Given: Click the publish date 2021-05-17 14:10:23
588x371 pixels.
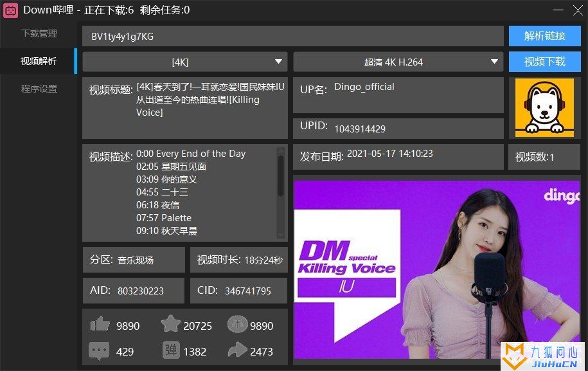Looking at the screenshot, I should click(389, 154).
